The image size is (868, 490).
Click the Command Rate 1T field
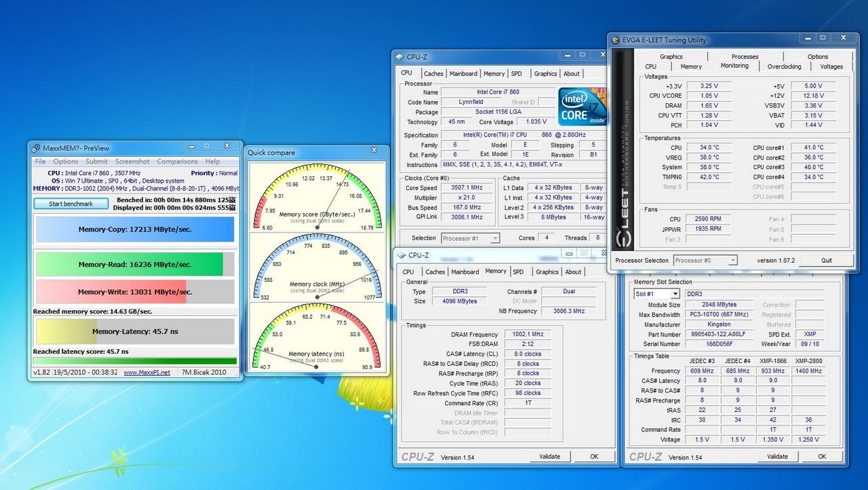pyautogui.click(x=528, y=403)
